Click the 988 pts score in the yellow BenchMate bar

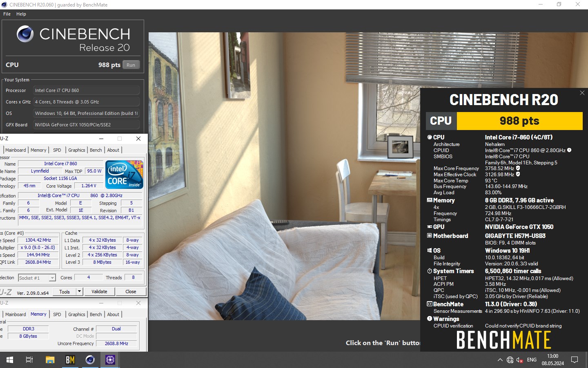point(519,121)
